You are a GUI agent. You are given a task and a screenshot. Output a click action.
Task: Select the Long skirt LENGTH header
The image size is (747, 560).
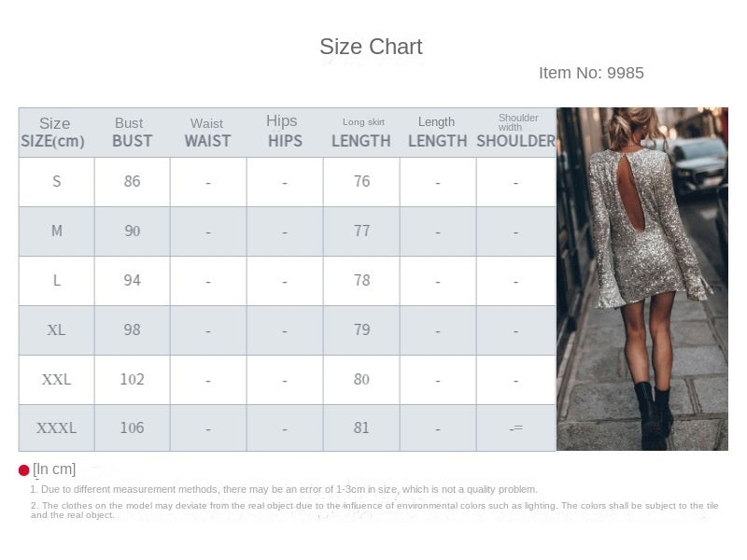(x=360, y=133)
